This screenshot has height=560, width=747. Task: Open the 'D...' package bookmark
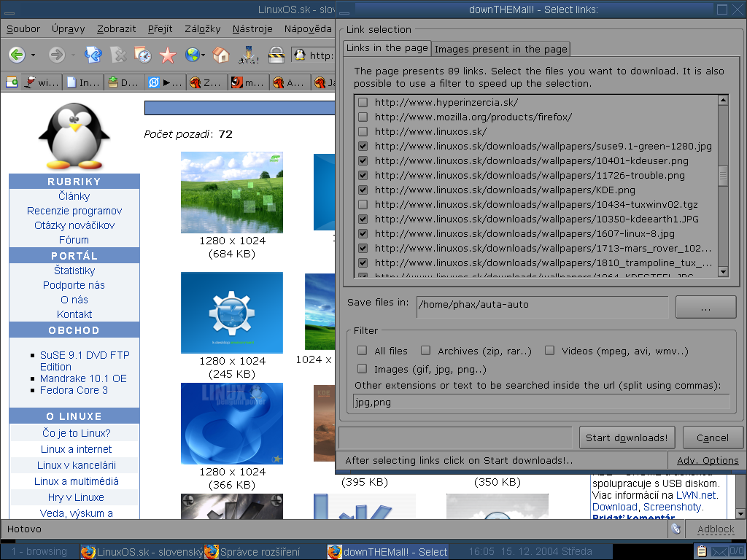123,82
